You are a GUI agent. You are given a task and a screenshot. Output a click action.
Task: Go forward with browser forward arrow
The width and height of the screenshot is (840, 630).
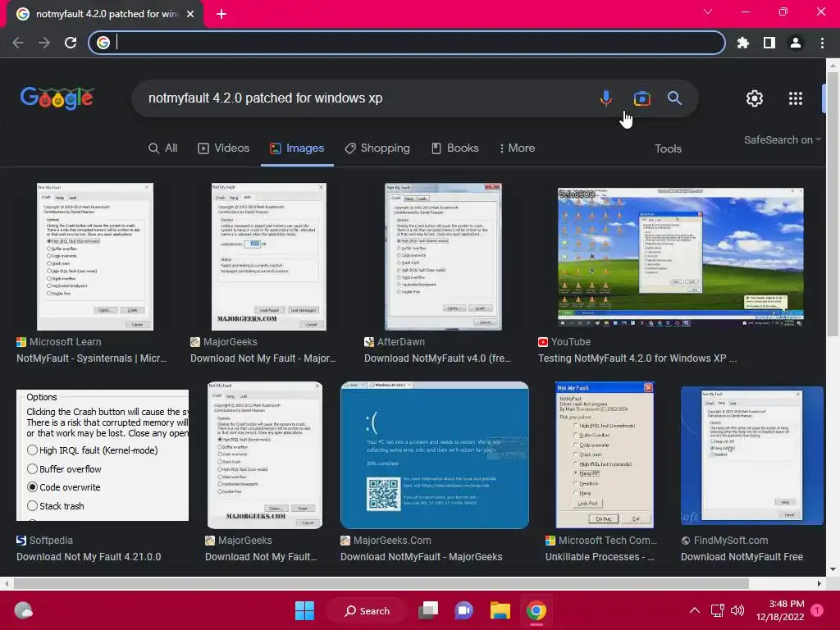(x=44, y=43)
